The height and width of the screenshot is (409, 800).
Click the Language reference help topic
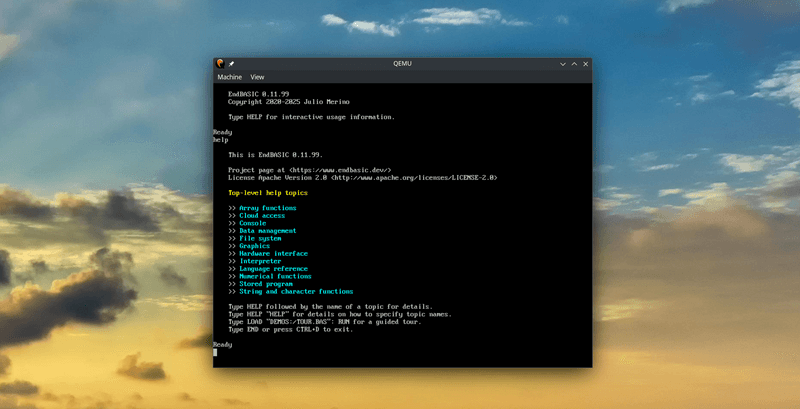273,269
